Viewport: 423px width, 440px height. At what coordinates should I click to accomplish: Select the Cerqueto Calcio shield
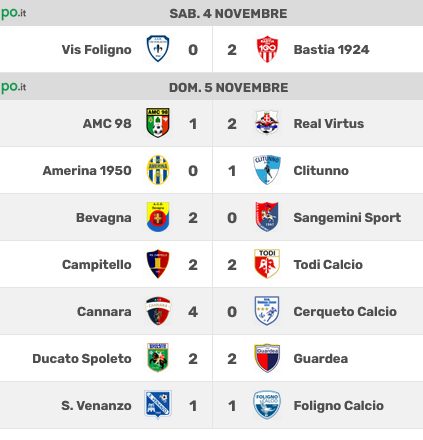click(x=267, y=311)
